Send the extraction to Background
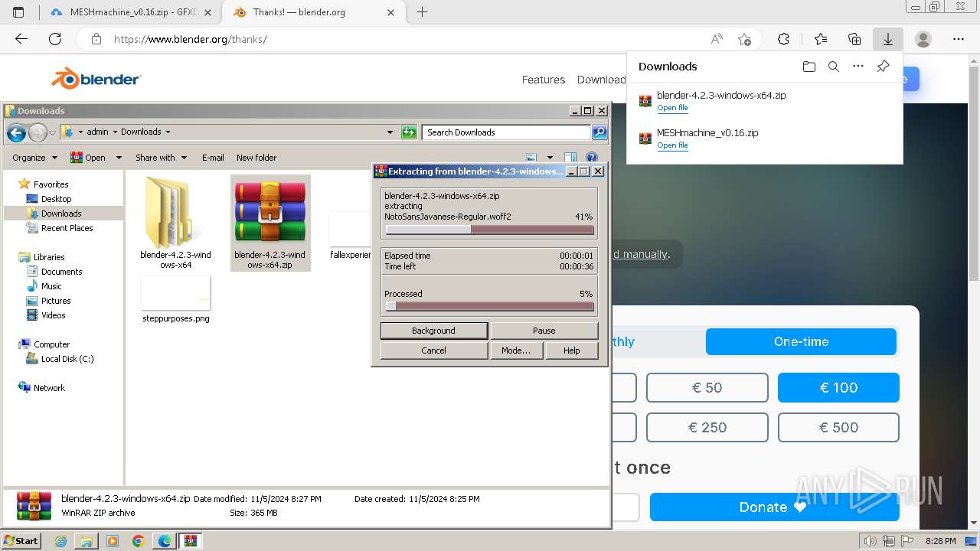 (433, 331)
